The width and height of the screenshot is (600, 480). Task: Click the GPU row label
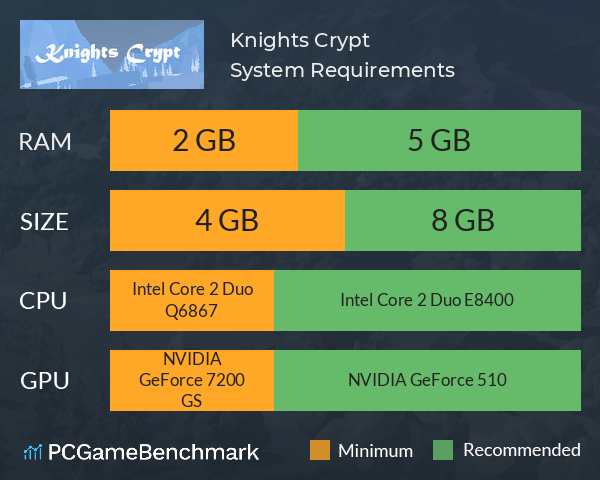(45, 381)
